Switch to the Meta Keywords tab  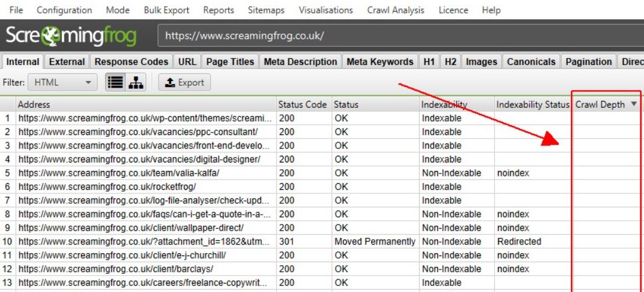(380, 61)
